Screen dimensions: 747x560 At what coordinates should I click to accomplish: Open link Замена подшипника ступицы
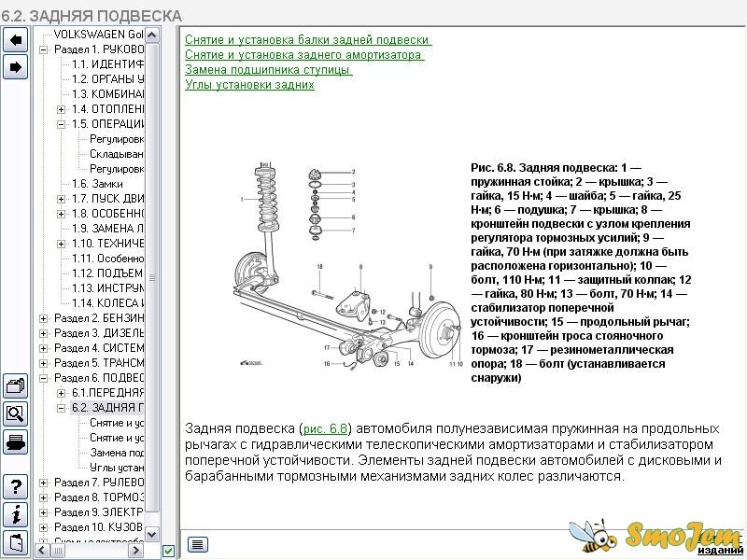(x=268, y=69)
